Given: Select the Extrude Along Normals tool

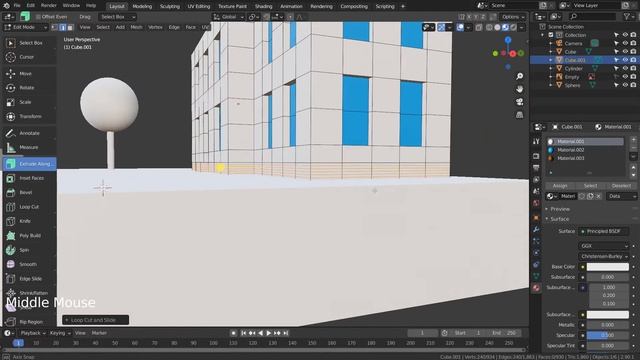Looking at the screenshot, I should (x=29, y=164).
